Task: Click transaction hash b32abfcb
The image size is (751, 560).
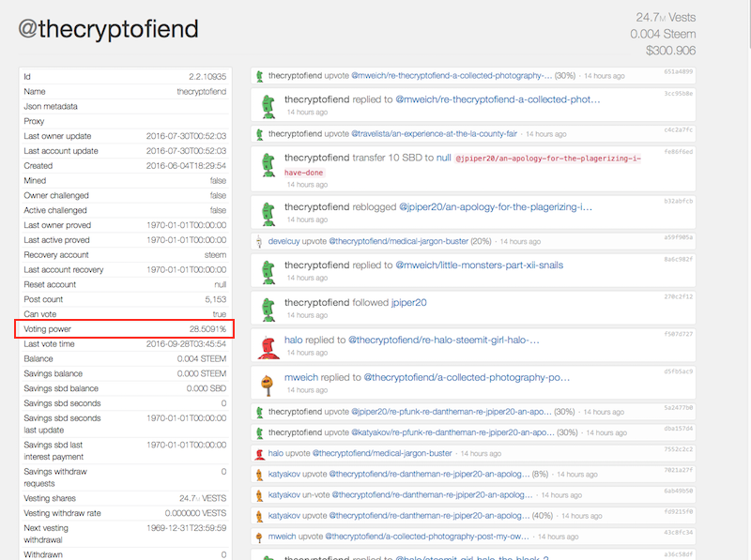Action: pos(678,201)
